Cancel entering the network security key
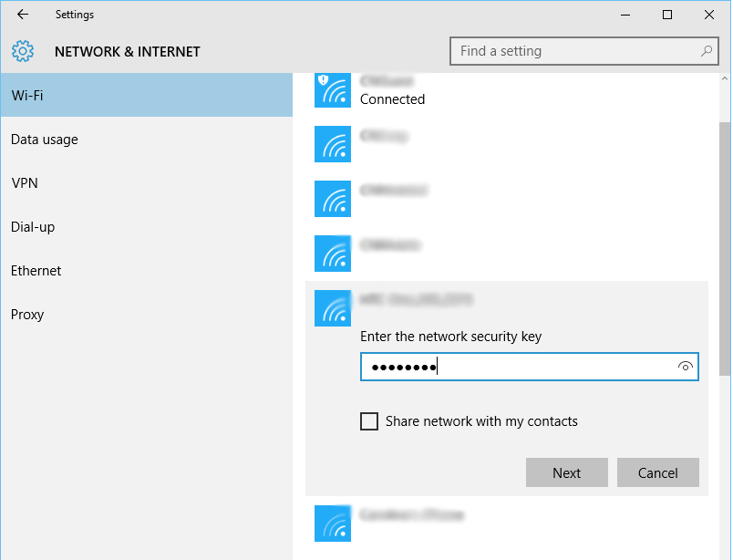Image resolution: width=733 pixels, height=560 pixels. click(657, 472)
